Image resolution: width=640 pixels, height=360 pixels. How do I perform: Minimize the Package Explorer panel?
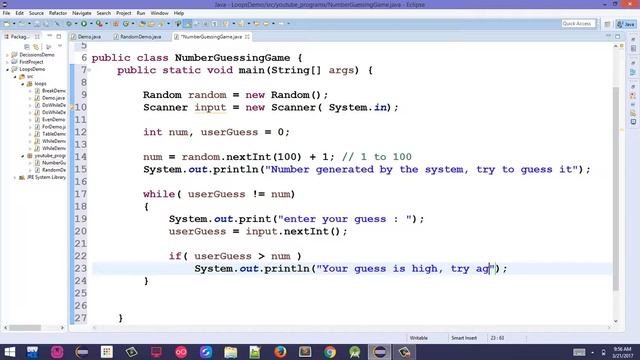point(49,36)
